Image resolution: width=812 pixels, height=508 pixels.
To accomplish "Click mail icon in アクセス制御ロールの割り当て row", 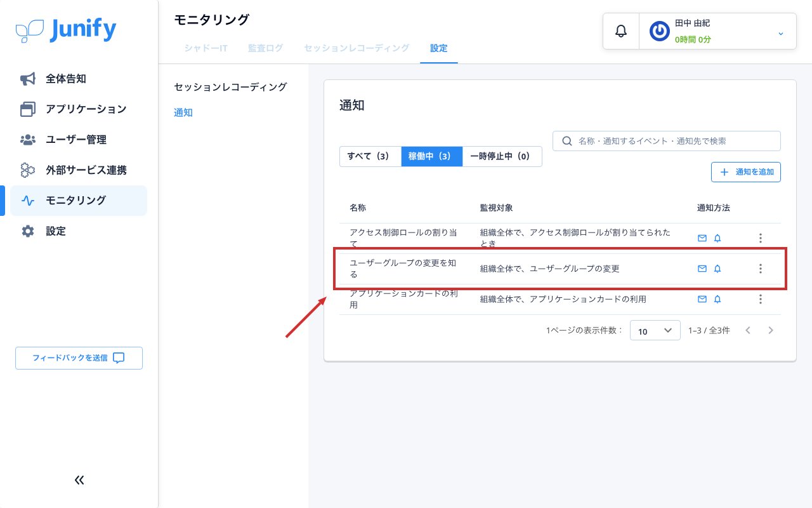I will click(x=702, y=238).
